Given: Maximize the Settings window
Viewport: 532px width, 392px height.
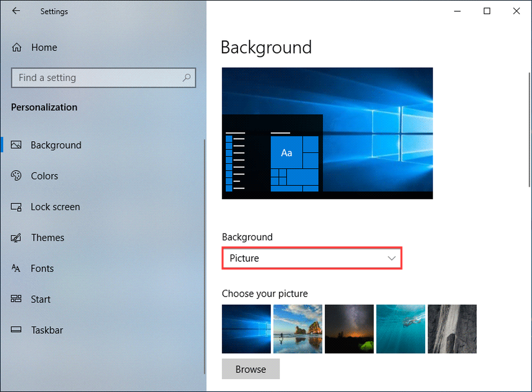Looking at the screenshot, I should pos(487,12).
